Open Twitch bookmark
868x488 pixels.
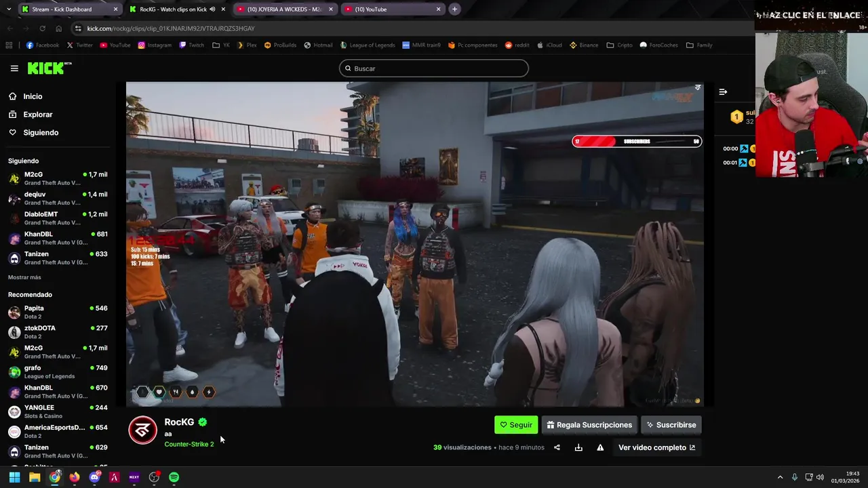(191, 45)
